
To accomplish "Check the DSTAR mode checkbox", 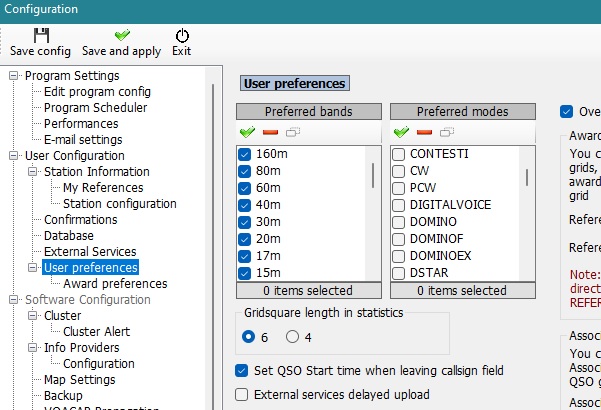I will (x=399, y=273).
